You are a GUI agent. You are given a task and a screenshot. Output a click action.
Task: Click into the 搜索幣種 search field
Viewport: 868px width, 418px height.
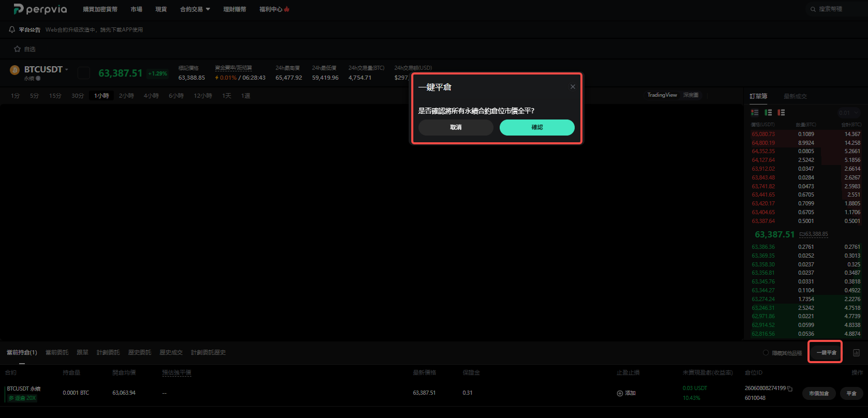[836, 9]
